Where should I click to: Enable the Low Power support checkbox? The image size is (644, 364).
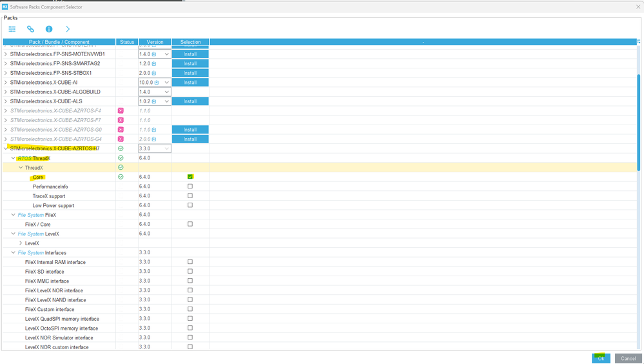coord(190,205)
